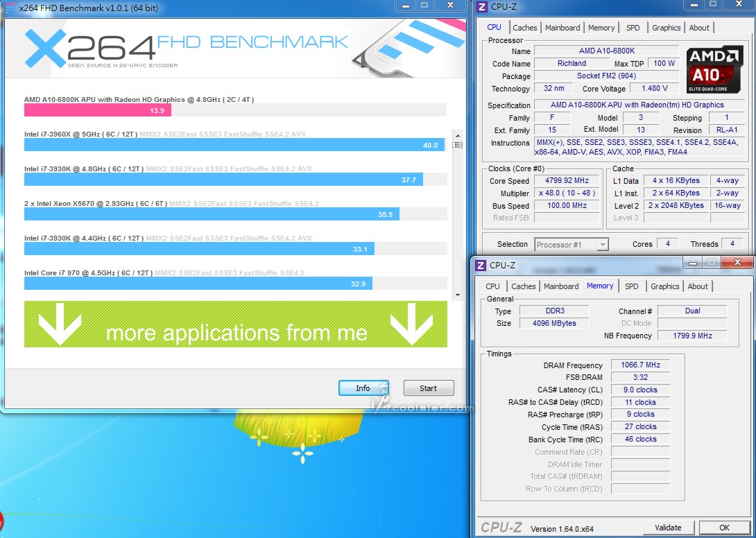Click the pink AMD A10-6800K result bar showing 13.9
The height and width of the screenshot is (538, 756).
pyautogui.click(x=98, y=110)
